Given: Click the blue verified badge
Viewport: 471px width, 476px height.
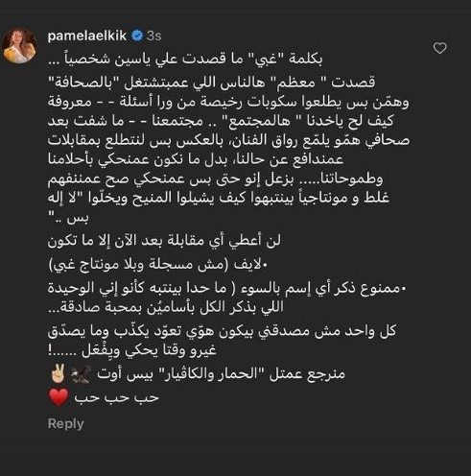Looking at the screenshot, I should pyautogui.click(x=137, y=36).
